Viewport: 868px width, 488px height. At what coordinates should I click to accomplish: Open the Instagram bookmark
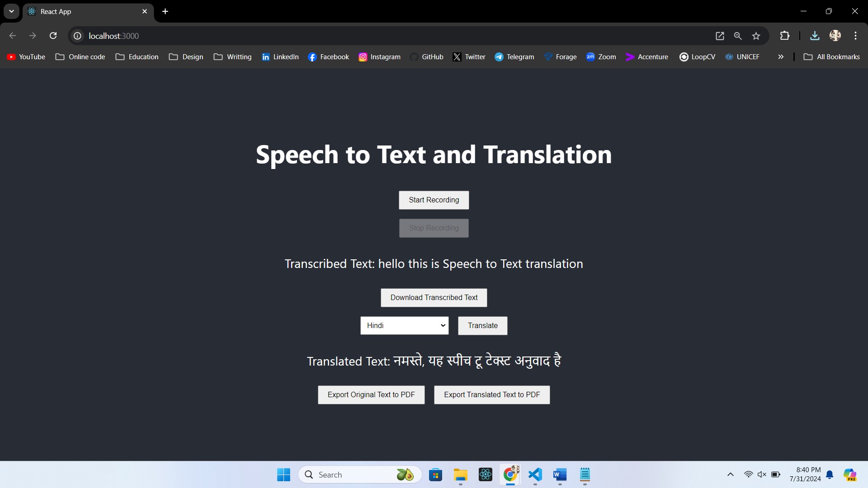point(380,56)
